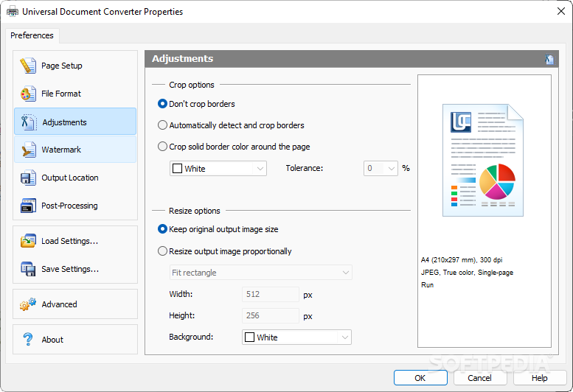
Task: Open the Background color dropdown
Action: coord(296,337)
